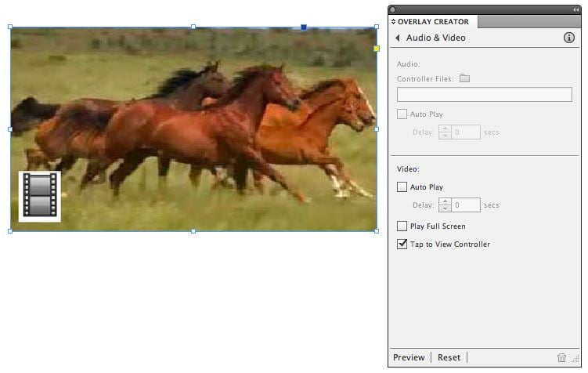
Task: Open the Controller Files folder browser
Action: point(464,78)
